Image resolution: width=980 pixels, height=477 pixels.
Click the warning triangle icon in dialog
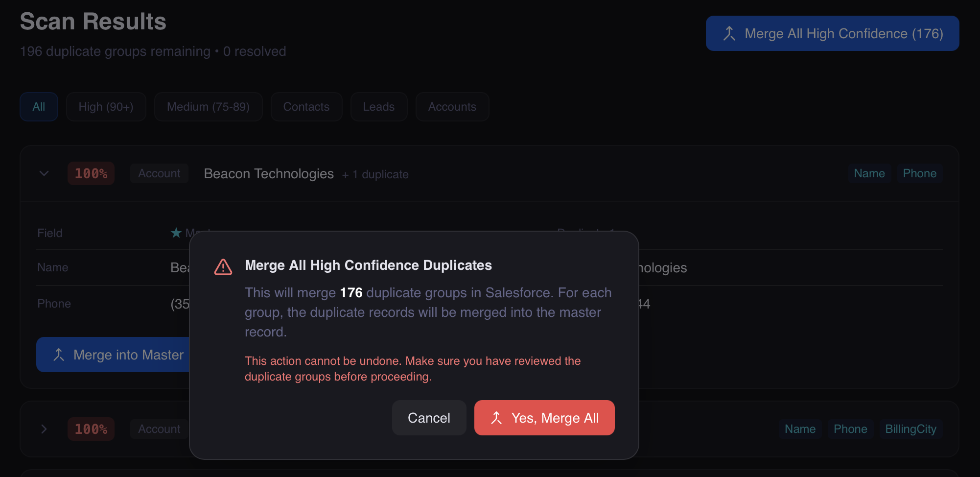[x=223, y=267]
